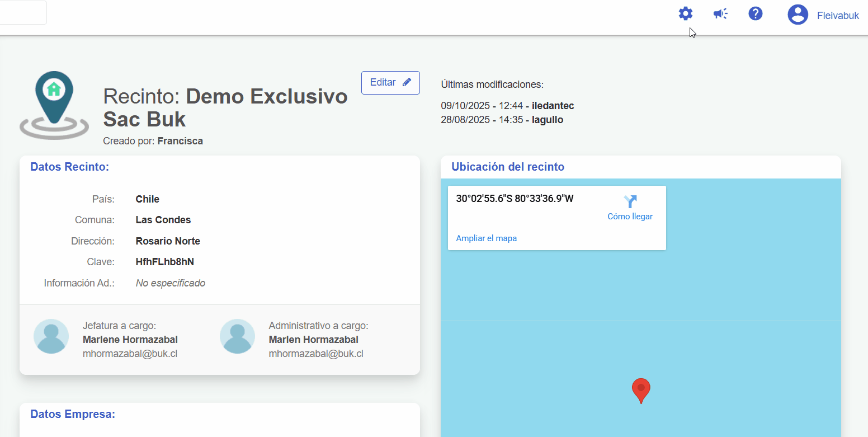Open the help question mark icon
The height and width of the screenshot is (437, 868).
click(756, 13)
